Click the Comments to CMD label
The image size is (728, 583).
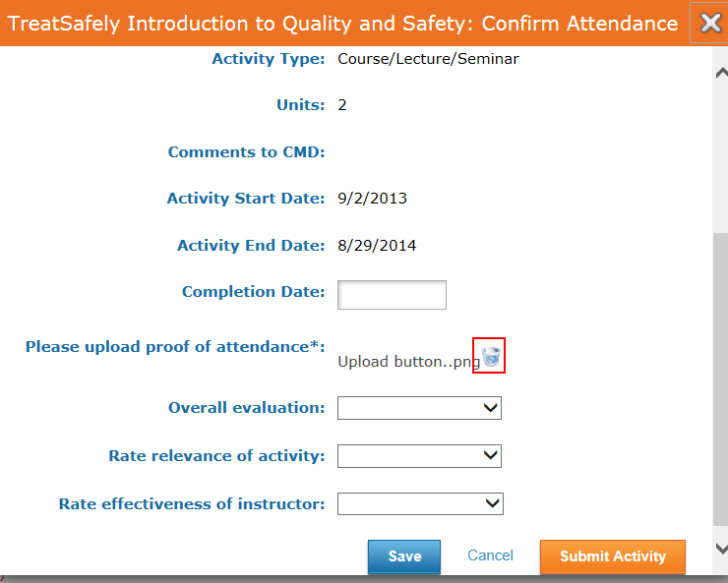(246, 151)
